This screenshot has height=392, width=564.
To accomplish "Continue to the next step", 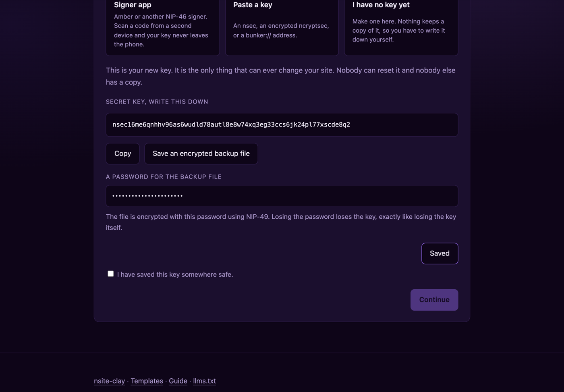I will pos(434,300).
